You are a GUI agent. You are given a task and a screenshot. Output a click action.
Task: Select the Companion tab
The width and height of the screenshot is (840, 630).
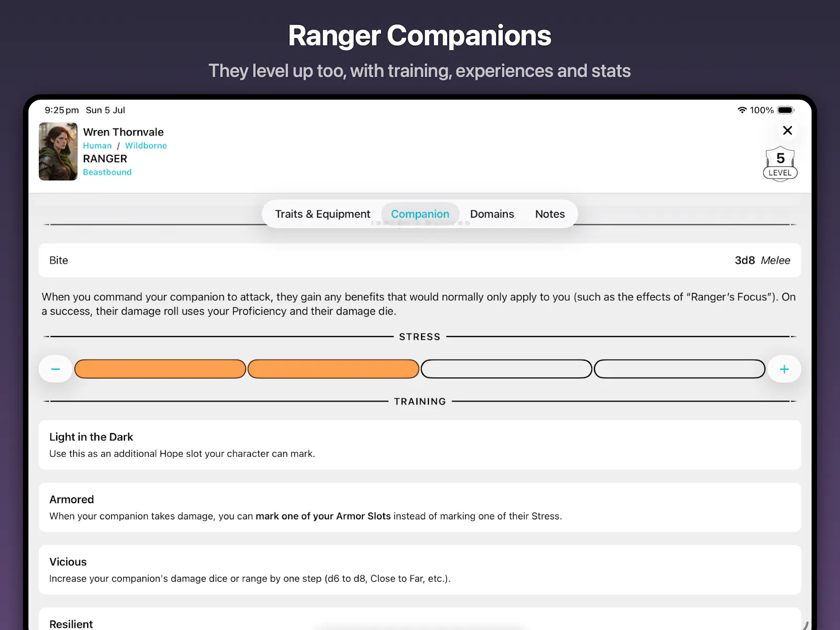(420, 214)
